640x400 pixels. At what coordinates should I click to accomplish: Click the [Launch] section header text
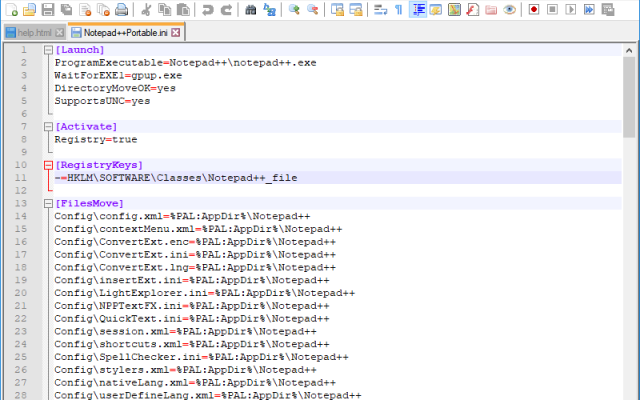pyautogui.click(x=80, y=50)
